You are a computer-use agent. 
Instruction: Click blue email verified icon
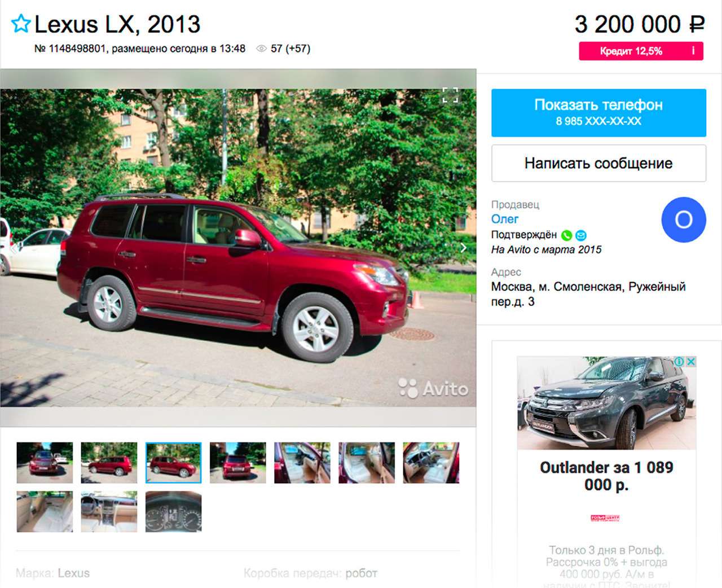point(581,235)
